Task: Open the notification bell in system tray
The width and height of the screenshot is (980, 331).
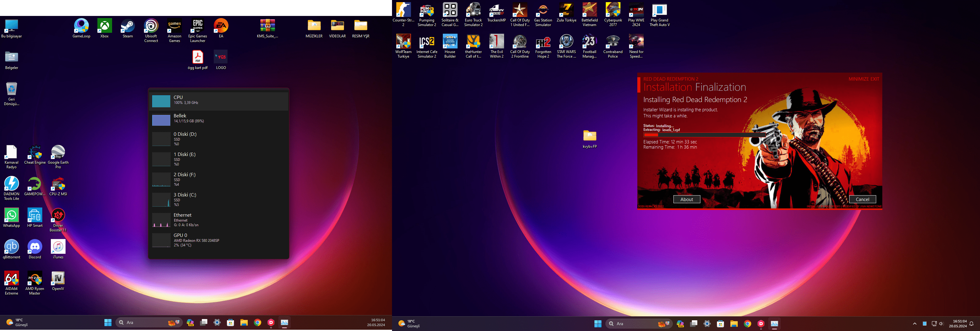Action: click(971, 324)
